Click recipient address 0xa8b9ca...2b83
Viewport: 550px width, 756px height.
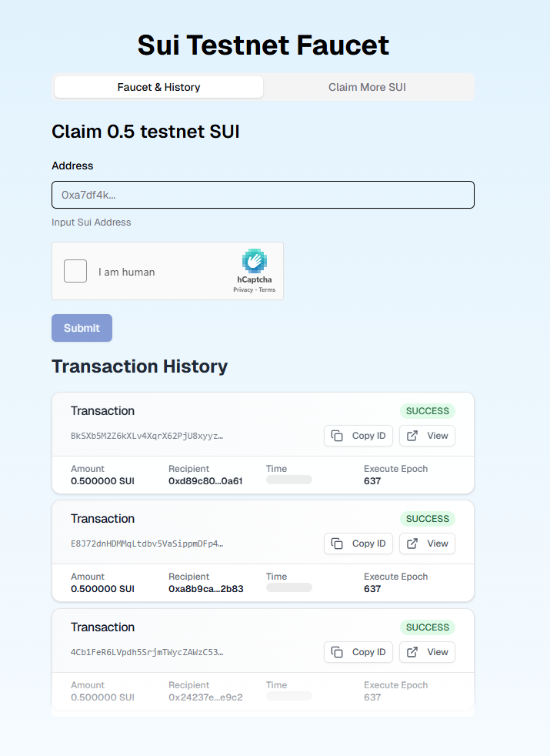pyautogui.click(x=206, y=589)
